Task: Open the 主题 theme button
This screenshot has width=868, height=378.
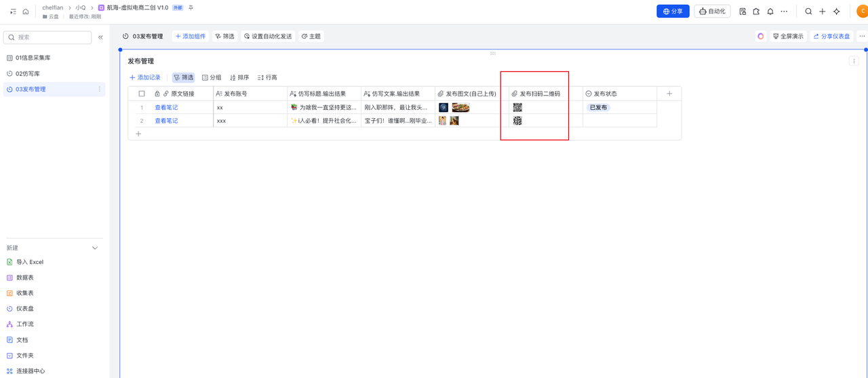Action: click(311, 37)
